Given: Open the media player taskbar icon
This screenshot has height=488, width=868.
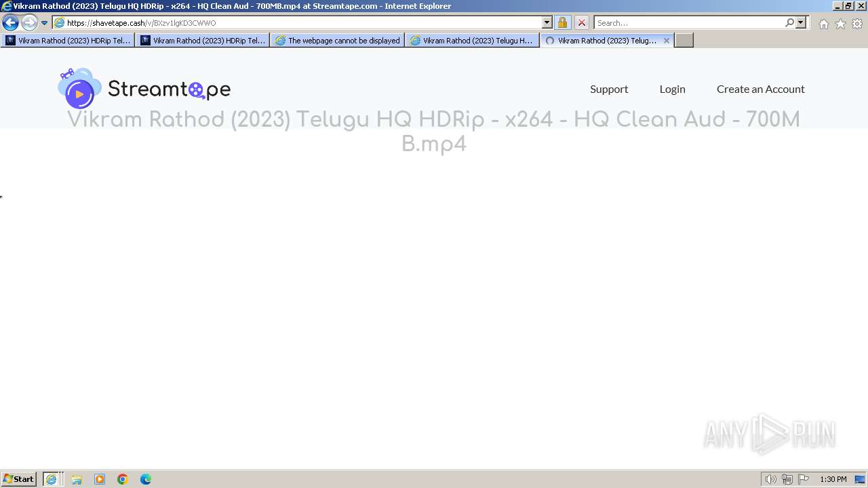Looking at the screenshot, I should pyautogui.click(x=100, y=479).
